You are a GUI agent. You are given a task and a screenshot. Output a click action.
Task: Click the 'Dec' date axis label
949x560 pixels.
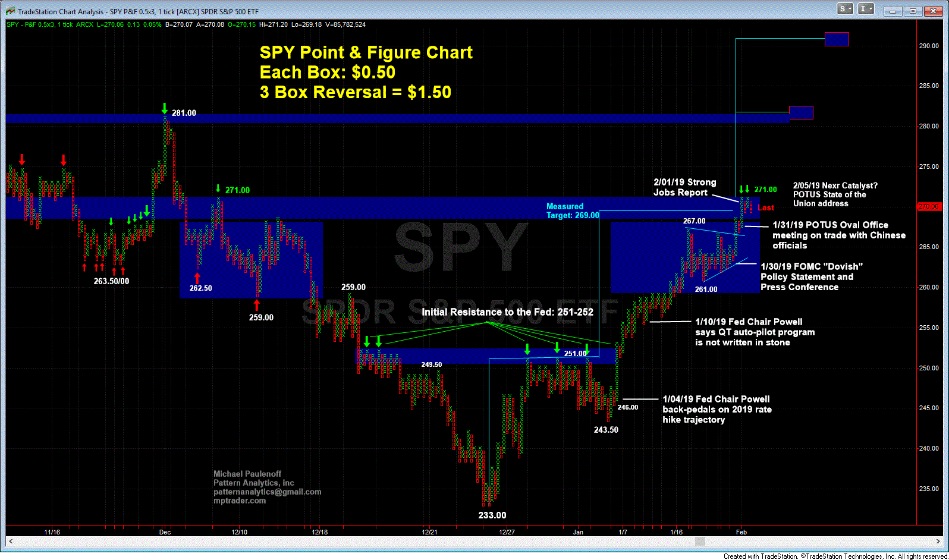click(165, 532)
